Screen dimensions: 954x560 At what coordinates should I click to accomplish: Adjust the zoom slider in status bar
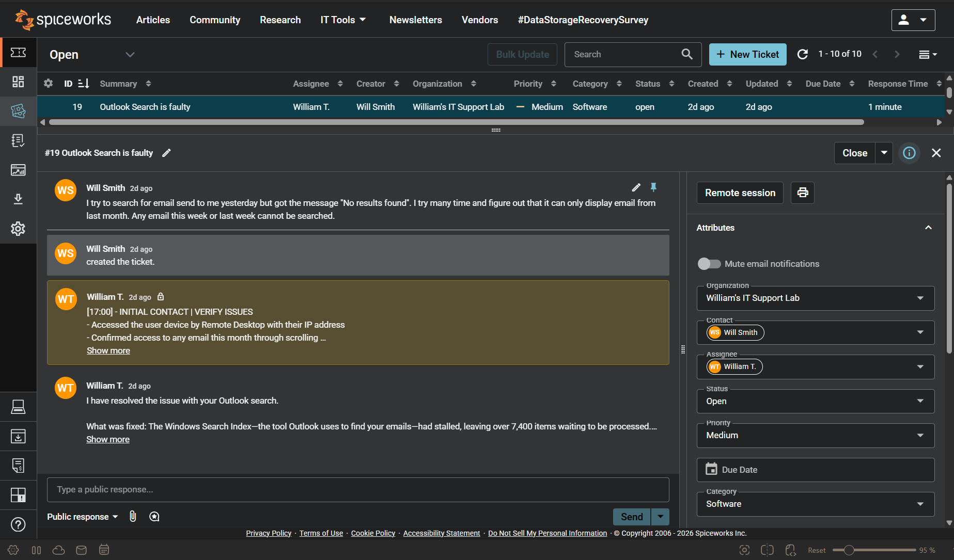(x=849, y=550)
